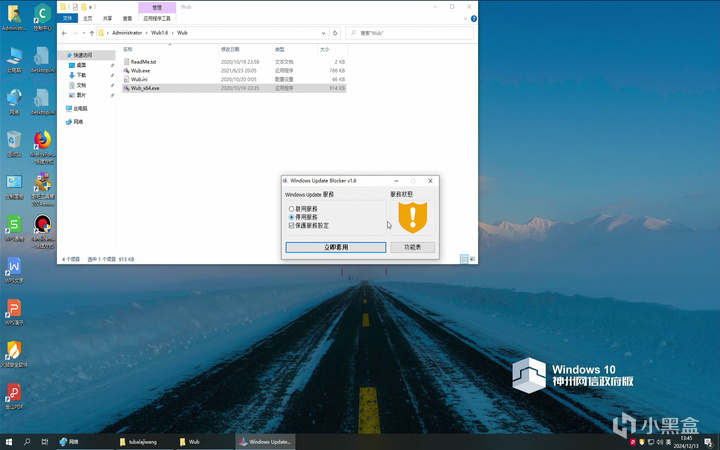
Task: Open the 文件 ribbon tab in Explorer
Action: pyautogui.click(x=68, y=18)
